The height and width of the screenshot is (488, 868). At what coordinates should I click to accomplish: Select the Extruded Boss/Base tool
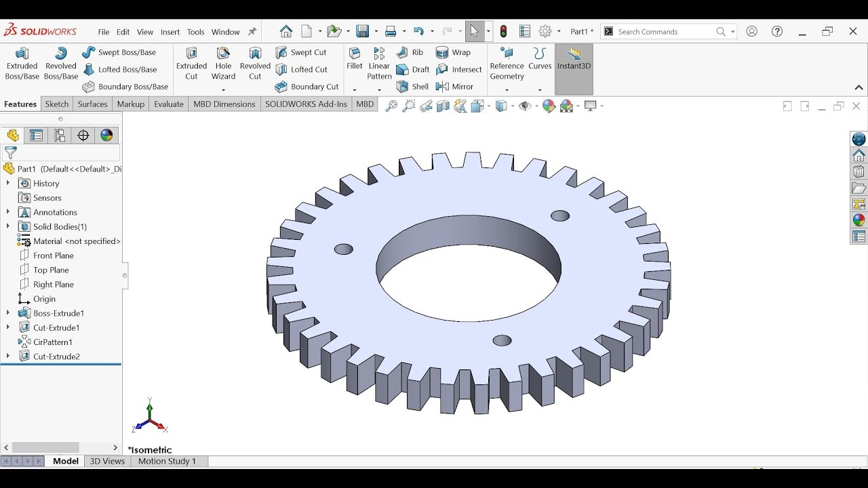pos(22,64)
